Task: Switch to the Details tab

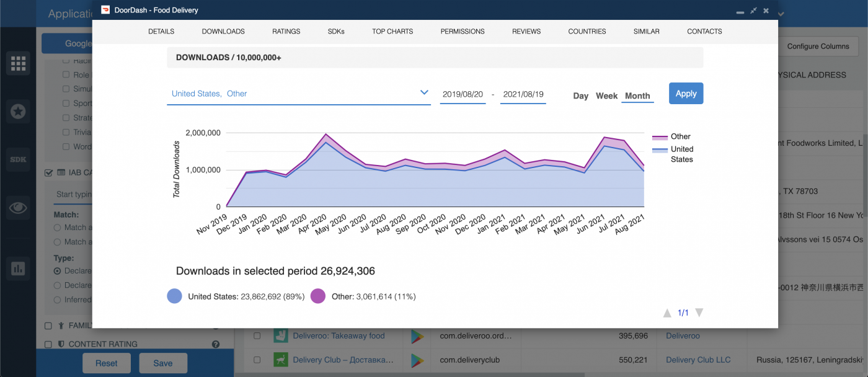Action: 161,31
